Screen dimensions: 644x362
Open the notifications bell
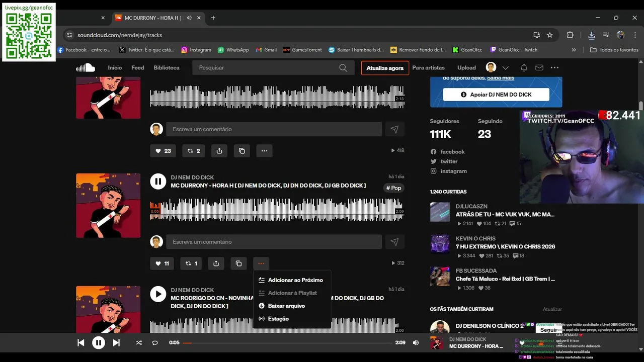(524, 67)
